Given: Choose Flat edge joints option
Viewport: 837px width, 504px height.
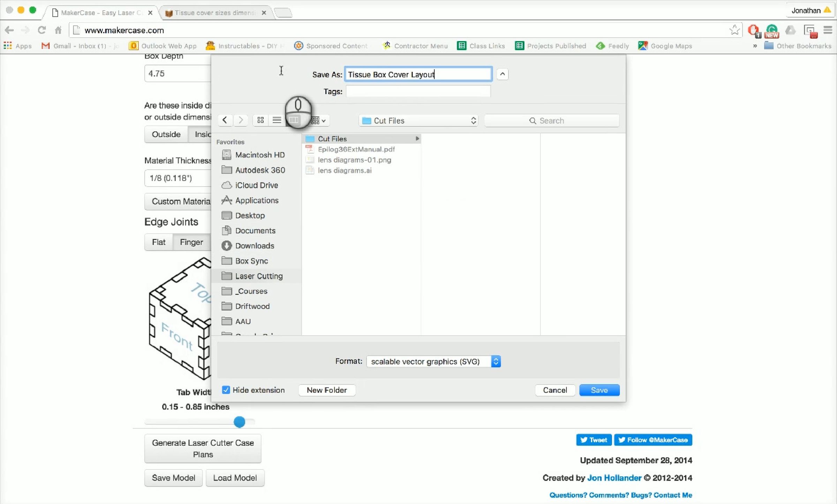Looking at the screenshot, I should [159, 242].
